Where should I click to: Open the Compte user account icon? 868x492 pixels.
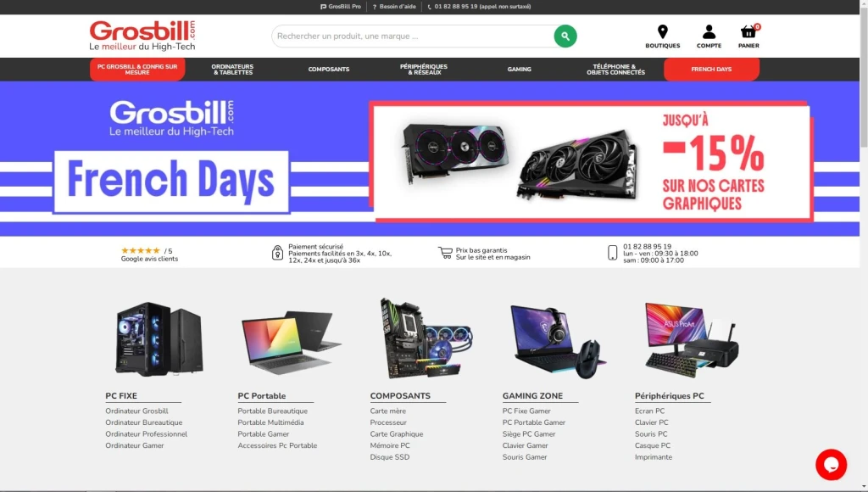click(x=709, y=31)
